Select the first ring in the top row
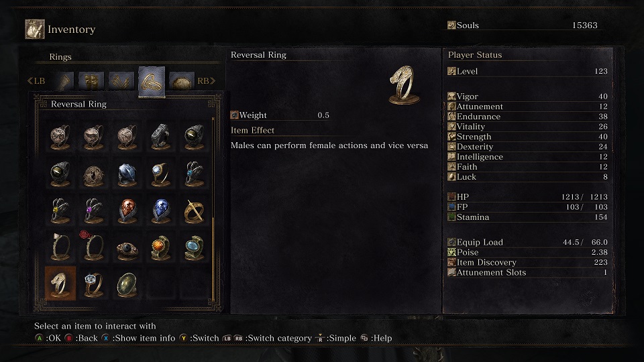Screen dimensions: 644x362 click(60, 137)
